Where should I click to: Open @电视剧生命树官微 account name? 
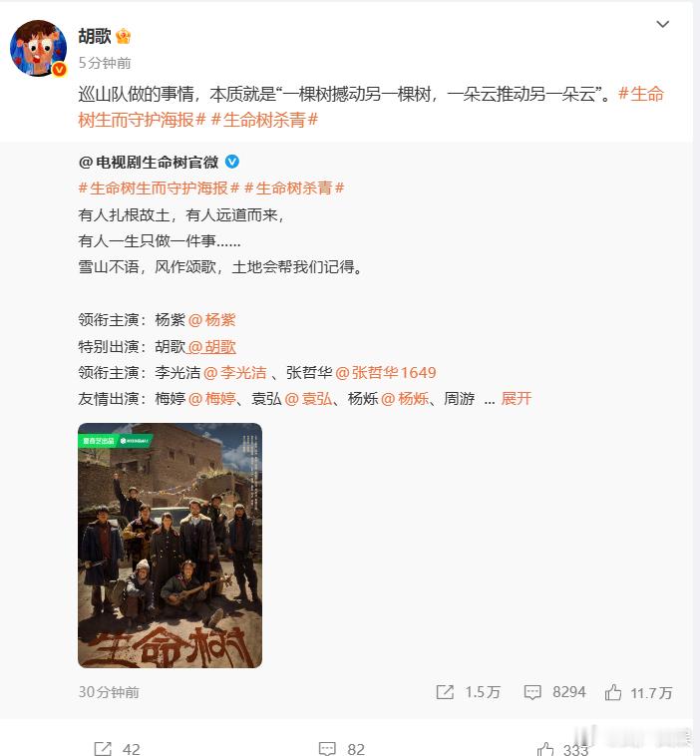pyautogui.click(x=149, y=162)
